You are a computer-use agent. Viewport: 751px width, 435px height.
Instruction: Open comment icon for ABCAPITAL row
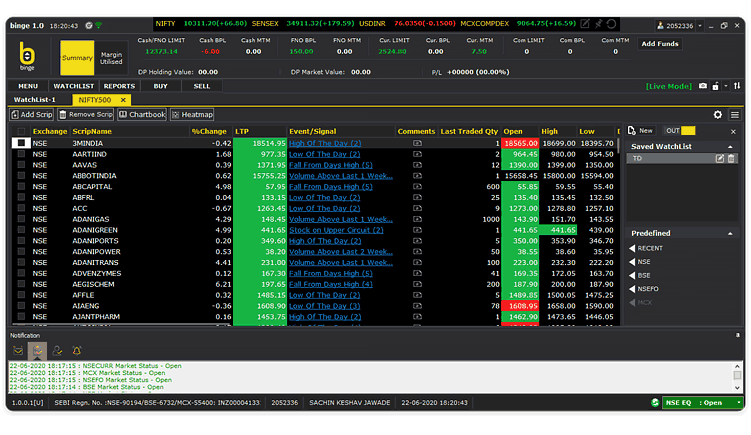417,186
